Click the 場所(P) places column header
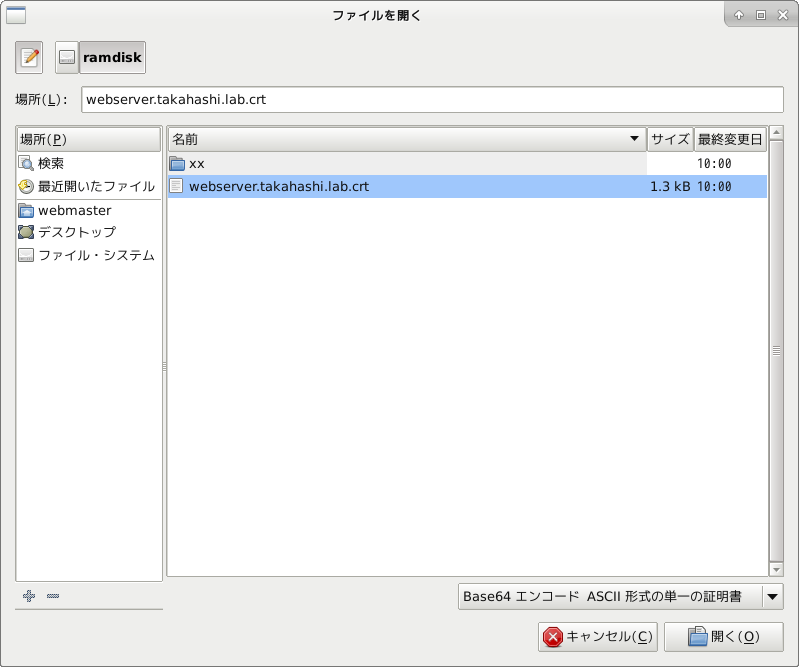This screenshot has width=799, height=667. click(x=89, y=139)
